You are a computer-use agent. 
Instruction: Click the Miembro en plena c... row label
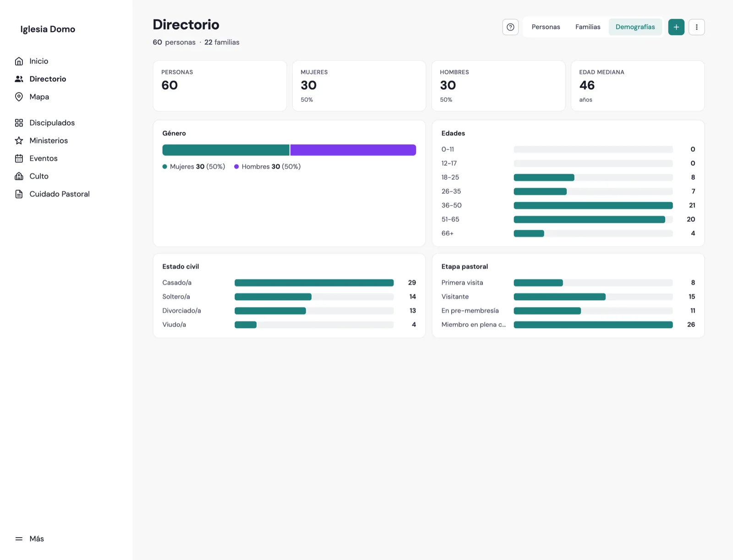[474, 324]
